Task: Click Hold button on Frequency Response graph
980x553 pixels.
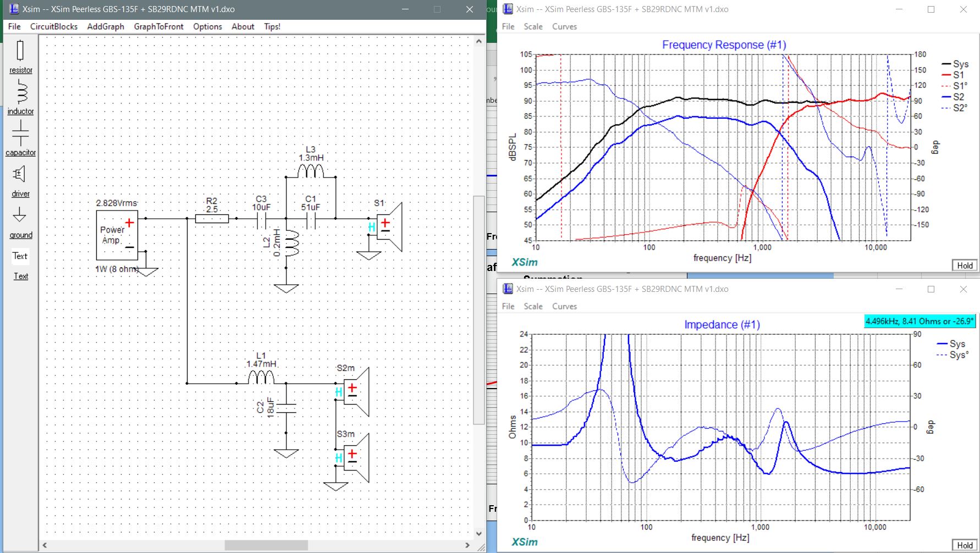Action: coord(965,266)
